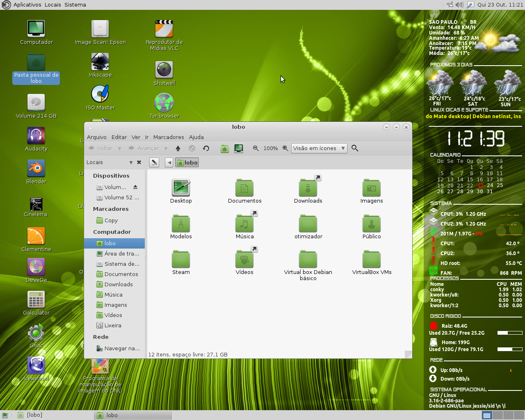Eject the Volum device in the sidebar
525x420 pixels.
click(x=136, y=187)
